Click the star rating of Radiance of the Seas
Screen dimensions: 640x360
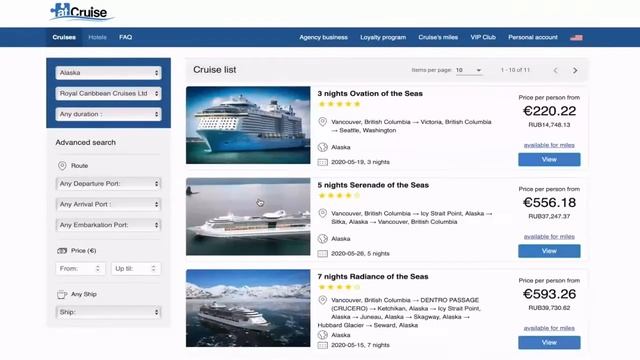[x=340, y=287]
